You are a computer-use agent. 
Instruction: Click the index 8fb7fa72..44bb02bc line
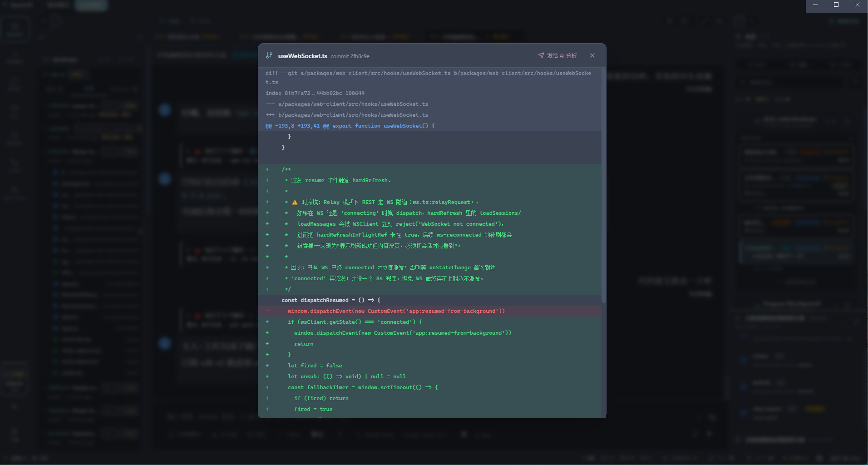[x=315, y=93]
